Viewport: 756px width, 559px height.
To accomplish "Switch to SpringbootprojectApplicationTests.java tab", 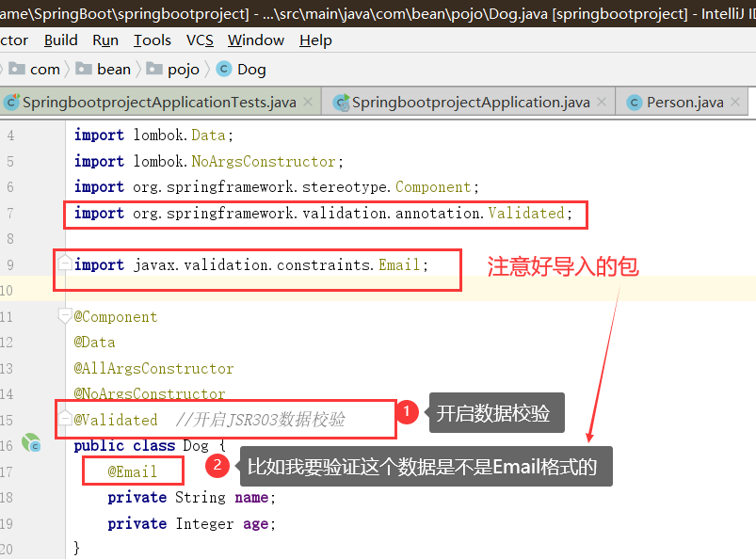I will pyautogui.click(x=159, y=103).
